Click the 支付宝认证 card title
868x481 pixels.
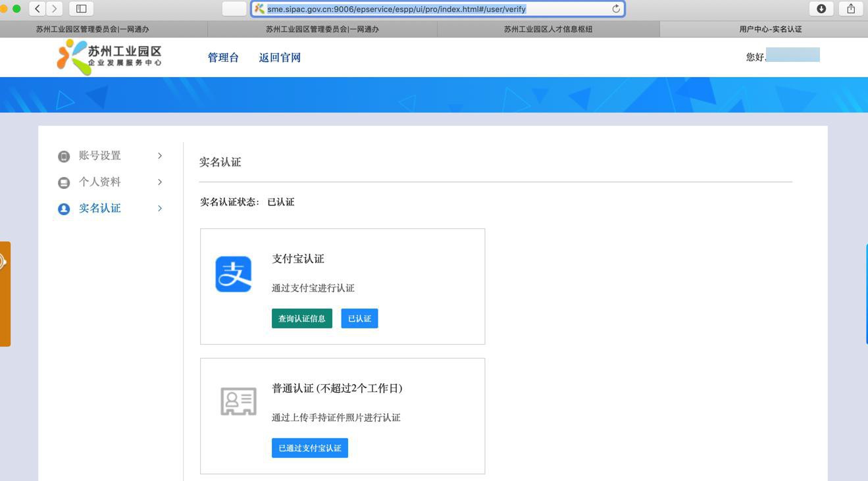298,259
